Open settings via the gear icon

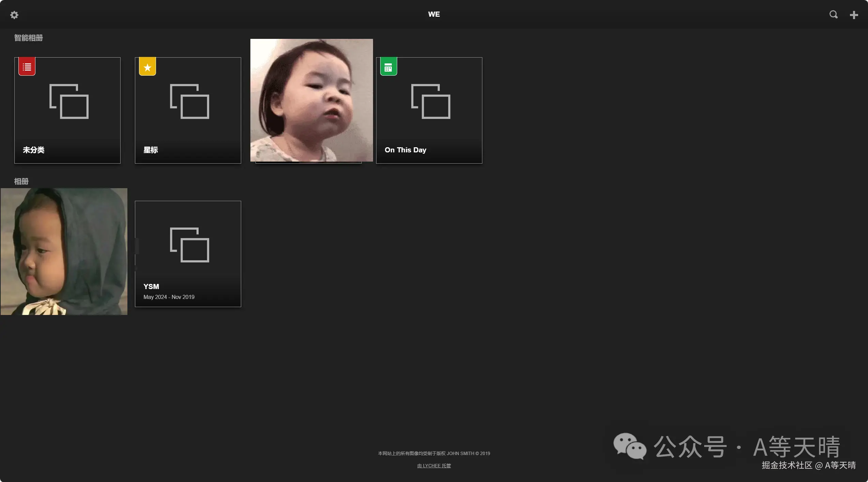[x=14, y=15]
